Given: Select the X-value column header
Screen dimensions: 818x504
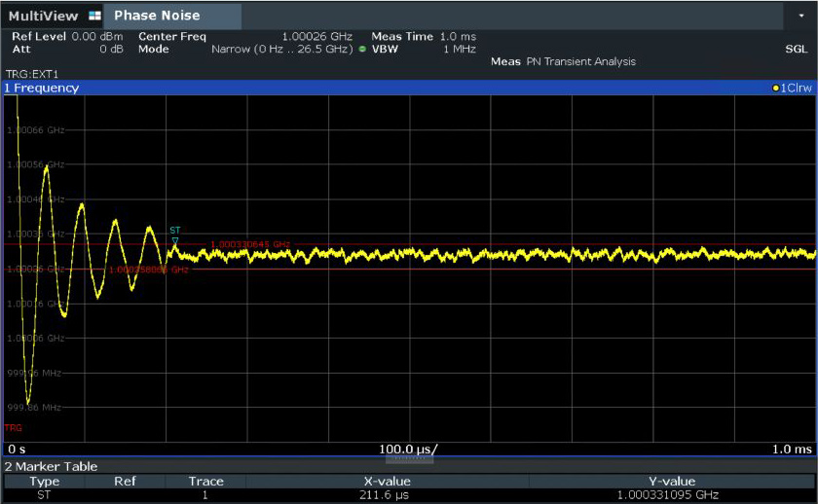Looking at the screenshot, I should 387,481.
